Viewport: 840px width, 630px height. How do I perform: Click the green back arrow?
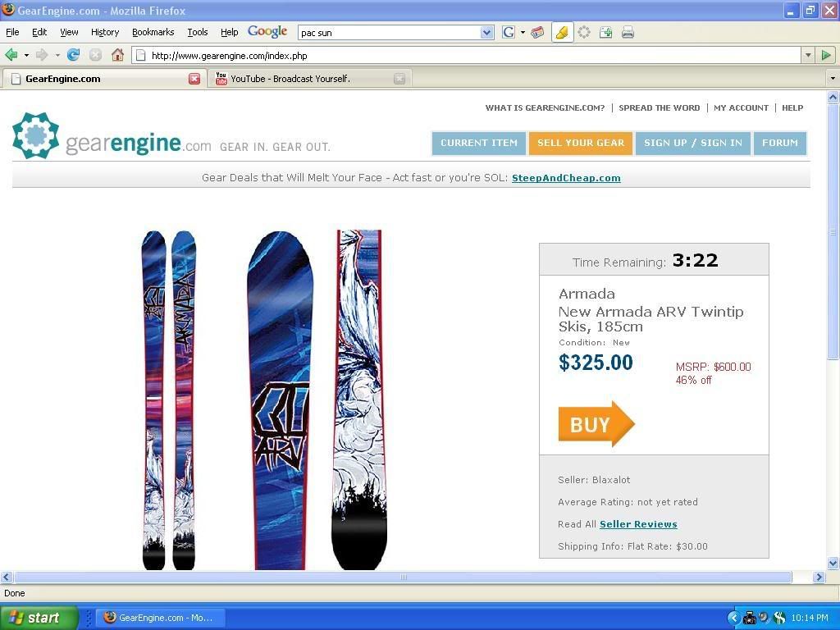[x=11, y=55]
